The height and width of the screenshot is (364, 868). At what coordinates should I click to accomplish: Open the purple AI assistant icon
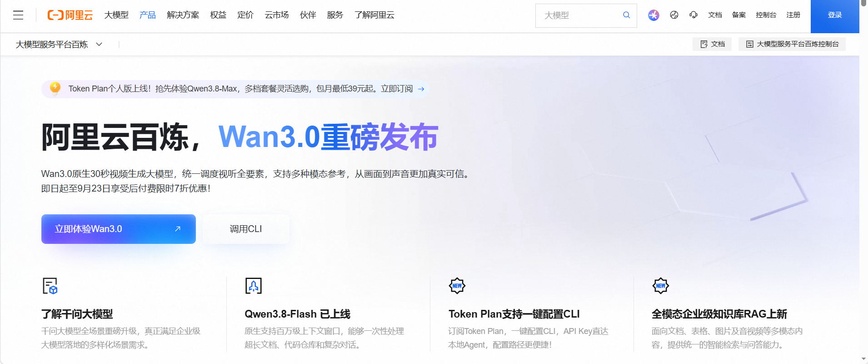click(653, 15)
